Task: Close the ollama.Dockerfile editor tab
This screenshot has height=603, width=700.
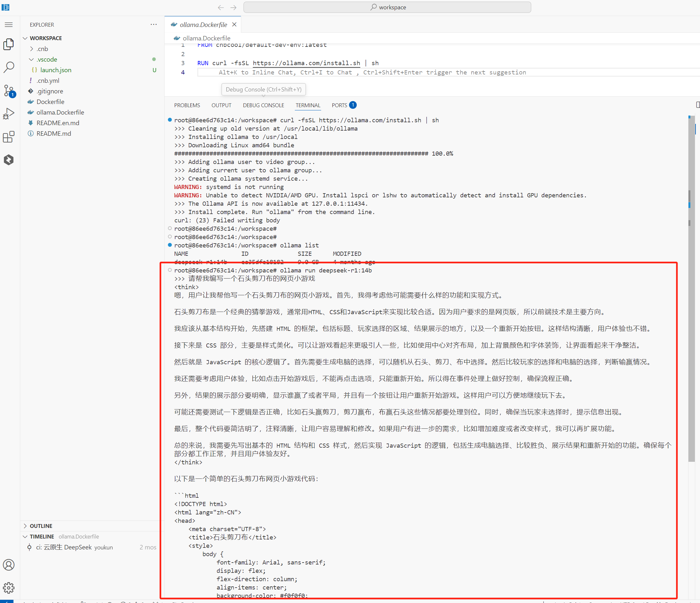Action: pyautogui.click(x=234, y=25)
